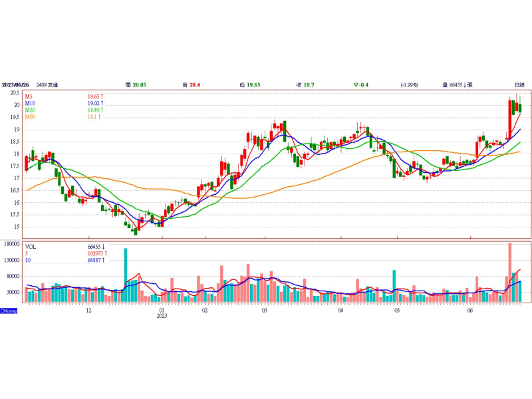Image resolution: width=532 pixels, height=399 pixels.
Task: Click the date 2023/06/26 in header
Action: tap(16, 85)
